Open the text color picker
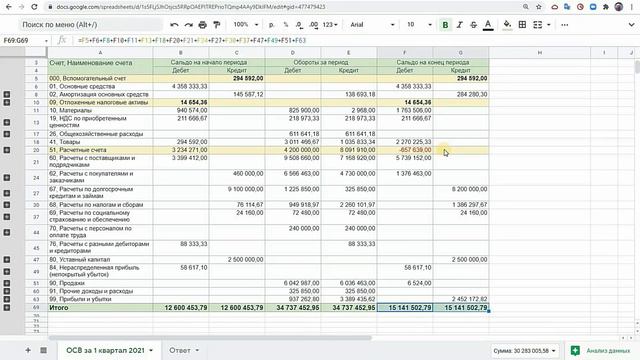This screenshot has height=360, width=640. pos(488,25)
